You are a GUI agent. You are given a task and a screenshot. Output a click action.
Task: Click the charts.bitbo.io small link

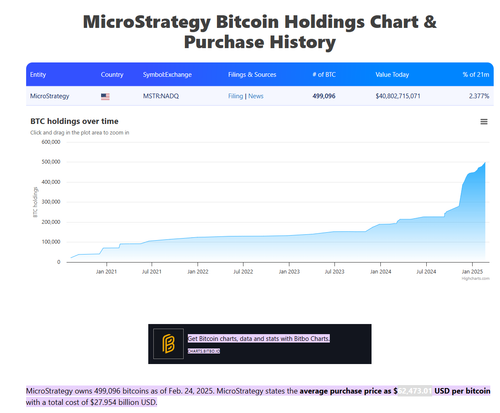[204, 351]
